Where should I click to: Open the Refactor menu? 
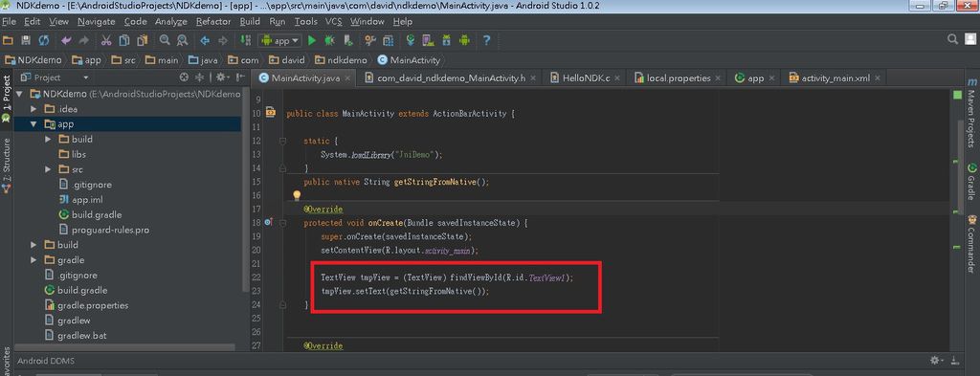[x=213, y=21]
